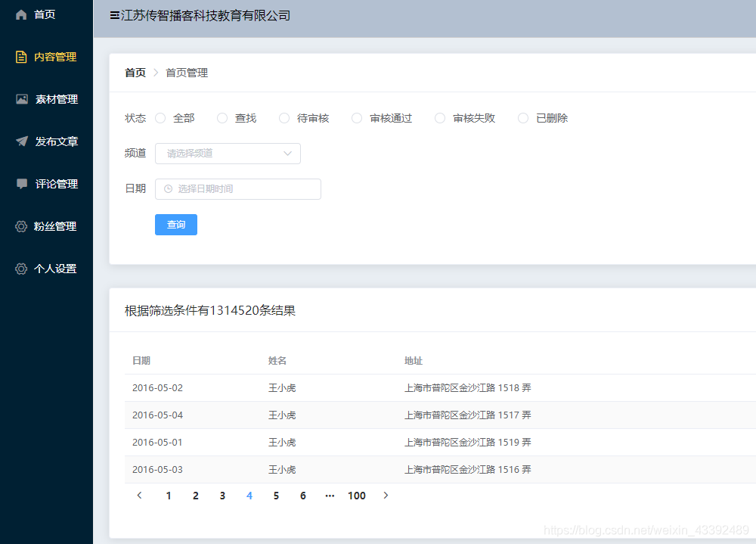
Task: Toggle the sidebar collapse hamburger icon
Action: pyautogui.click(x=115, y=16)
